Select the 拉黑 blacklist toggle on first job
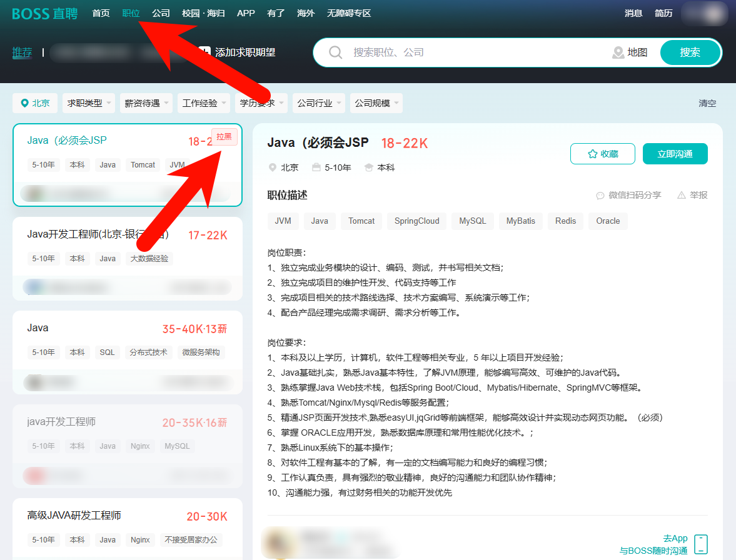 (224, 136)
